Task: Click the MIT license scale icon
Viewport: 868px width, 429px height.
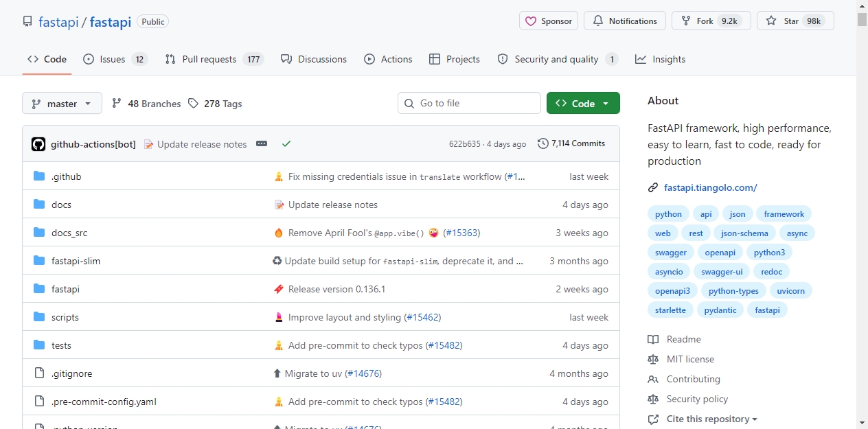Action: click(x=653, y=359)
